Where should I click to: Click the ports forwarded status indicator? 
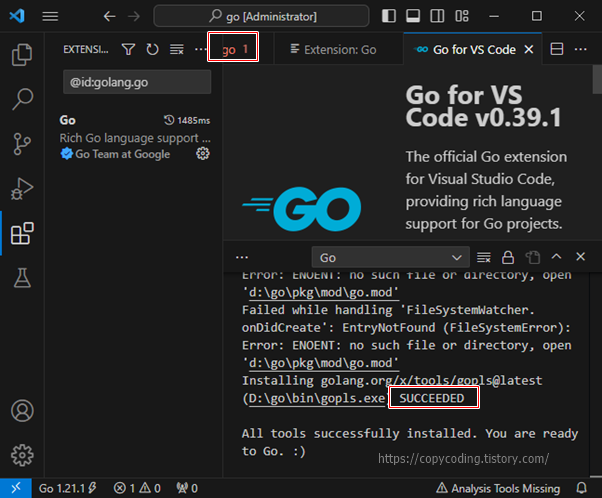click(x=187, y=488)
